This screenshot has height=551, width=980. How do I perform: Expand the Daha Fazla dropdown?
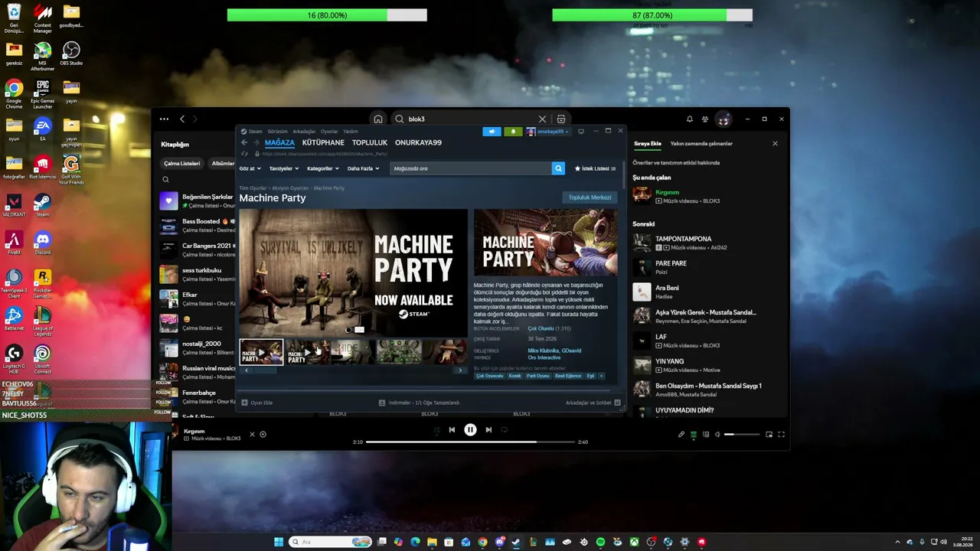(x=363, y=168)
